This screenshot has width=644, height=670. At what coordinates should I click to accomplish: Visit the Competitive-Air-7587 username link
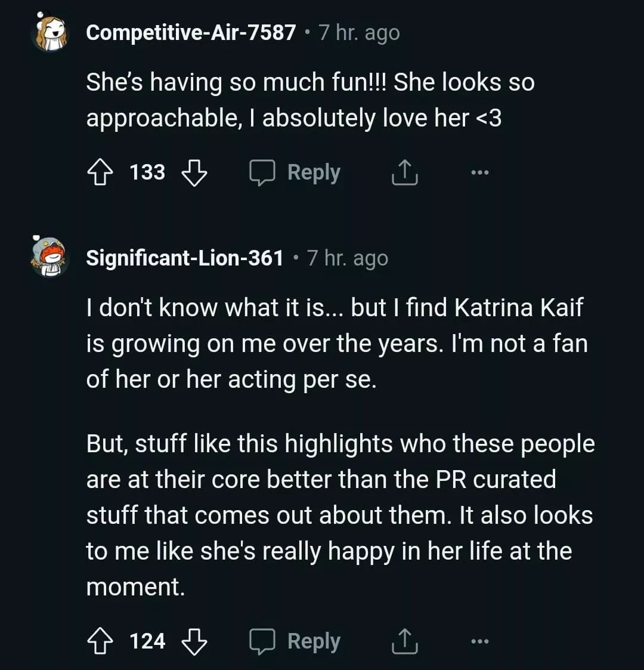click(191, 32)
